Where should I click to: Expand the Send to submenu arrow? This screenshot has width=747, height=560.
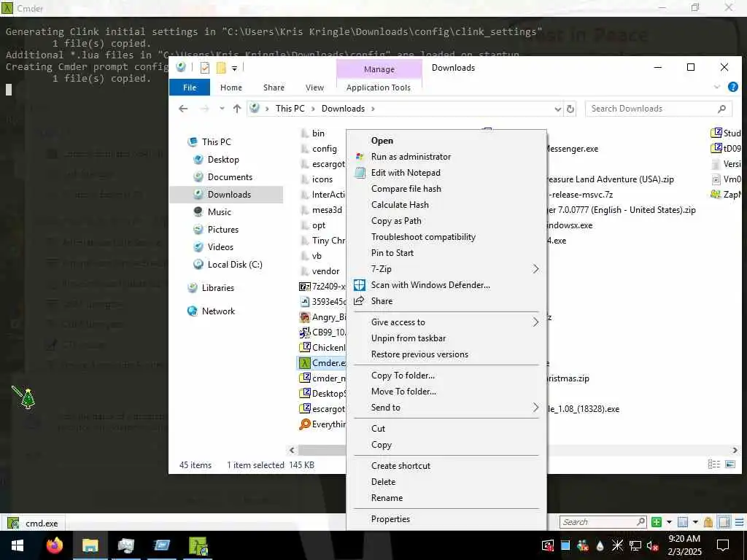535,408
